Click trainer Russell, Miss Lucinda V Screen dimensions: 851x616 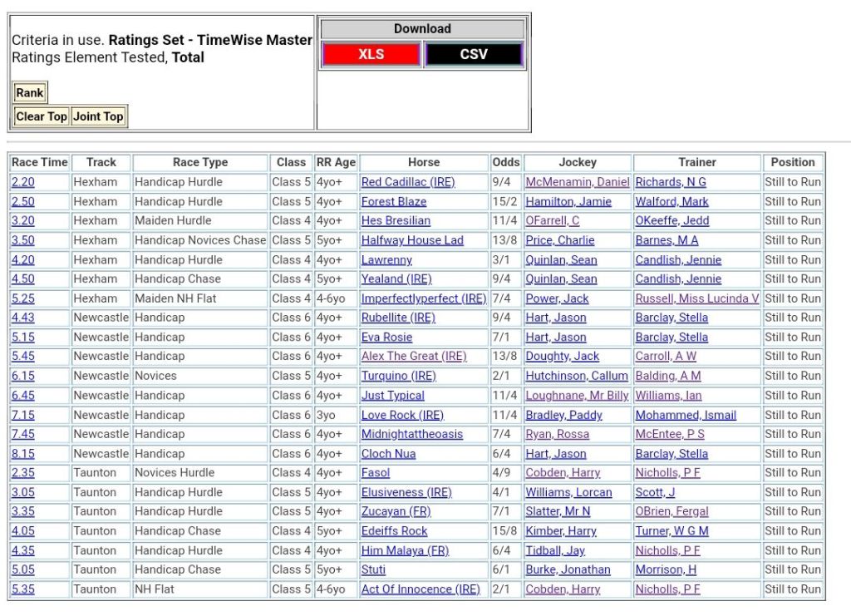[x=696, y=298]
